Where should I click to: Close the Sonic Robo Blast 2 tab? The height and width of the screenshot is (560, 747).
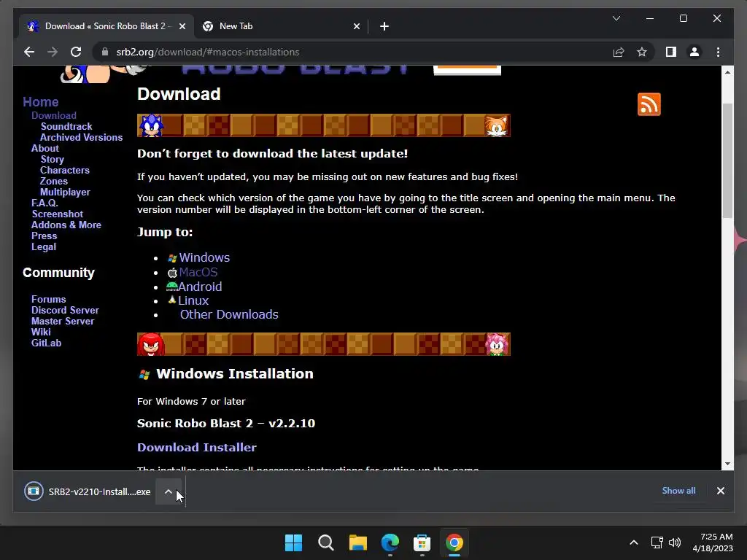[x=182, y=26]
